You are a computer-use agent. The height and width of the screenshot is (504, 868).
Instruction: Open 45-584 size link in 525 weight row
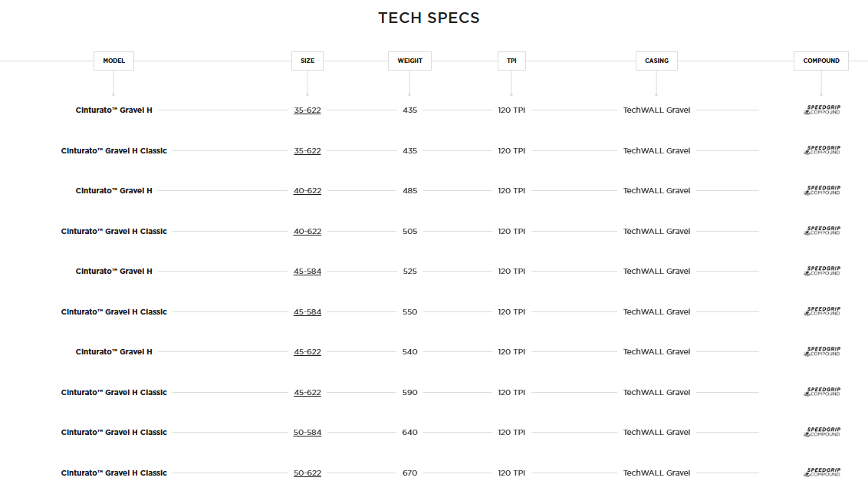tap(307, 272)
